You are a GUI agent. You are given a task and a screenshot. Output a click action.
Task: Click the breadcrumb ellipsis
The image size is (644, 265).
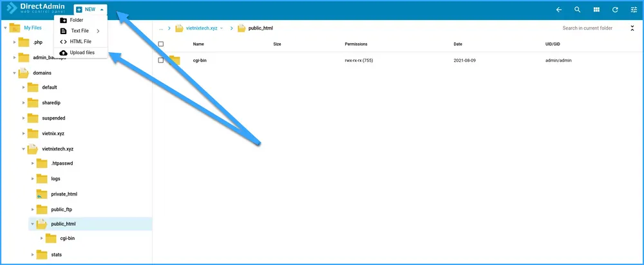161,29
